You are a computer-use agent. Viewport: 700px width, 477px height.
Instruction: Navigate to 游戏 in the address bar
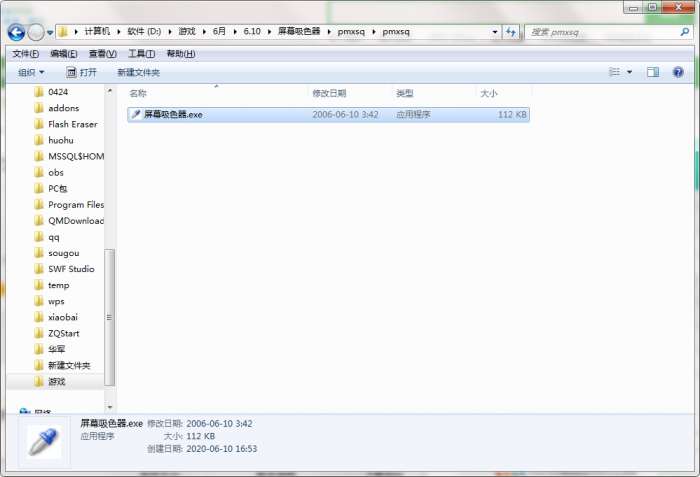(187, 31)
